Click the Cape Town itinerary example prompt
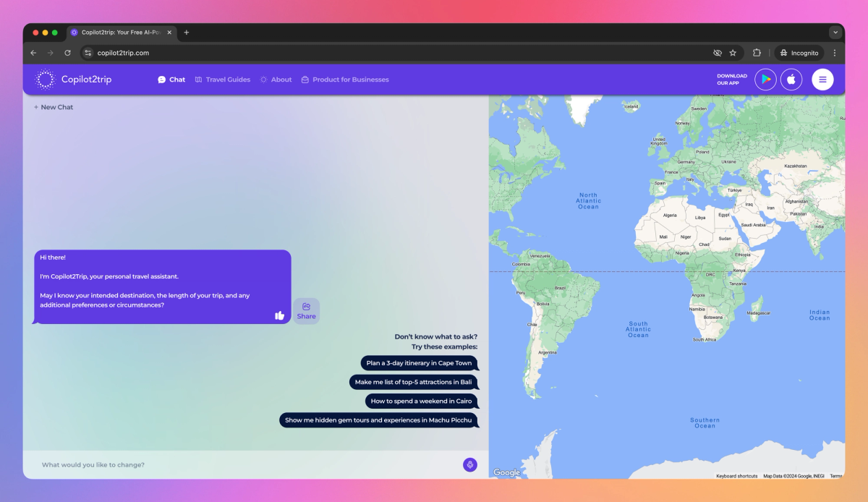 [420, 362]
